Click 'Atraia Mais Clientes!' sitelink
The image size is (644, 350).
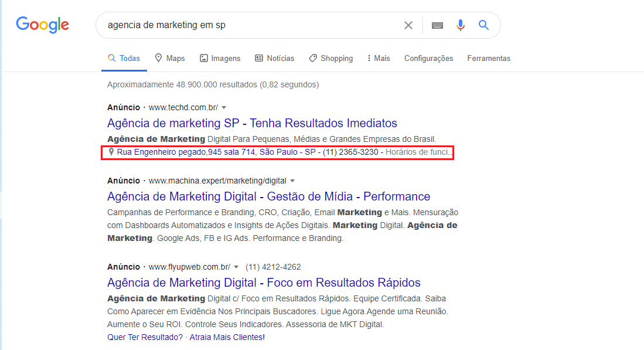coord(227,337)
